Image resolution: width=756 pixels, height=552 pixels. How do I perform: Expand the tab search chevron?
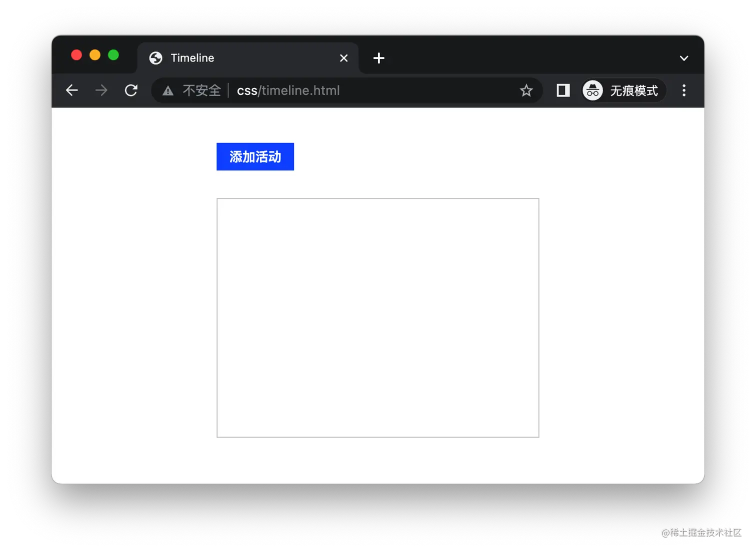[683, 58]
